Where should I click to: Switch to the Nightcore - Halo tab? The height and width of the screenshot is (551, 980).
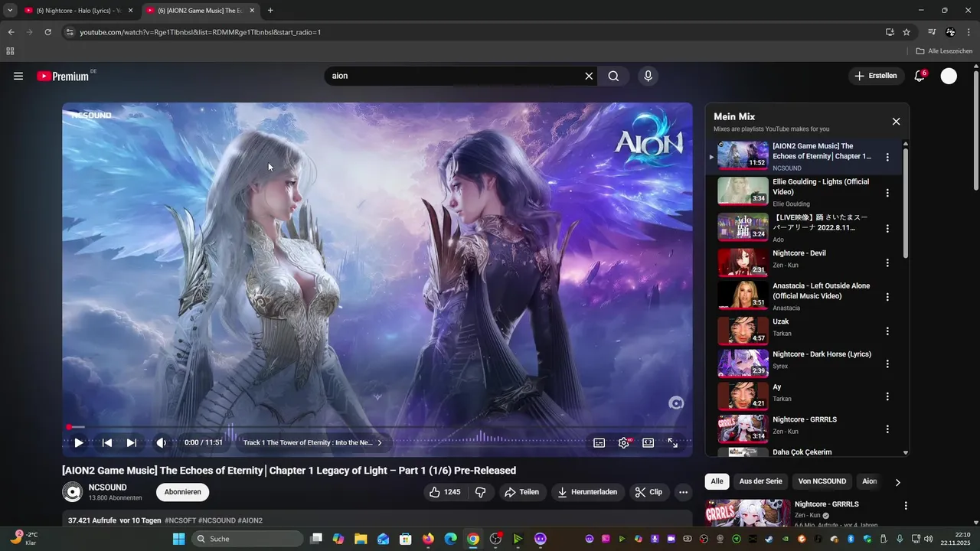point(78,11)
